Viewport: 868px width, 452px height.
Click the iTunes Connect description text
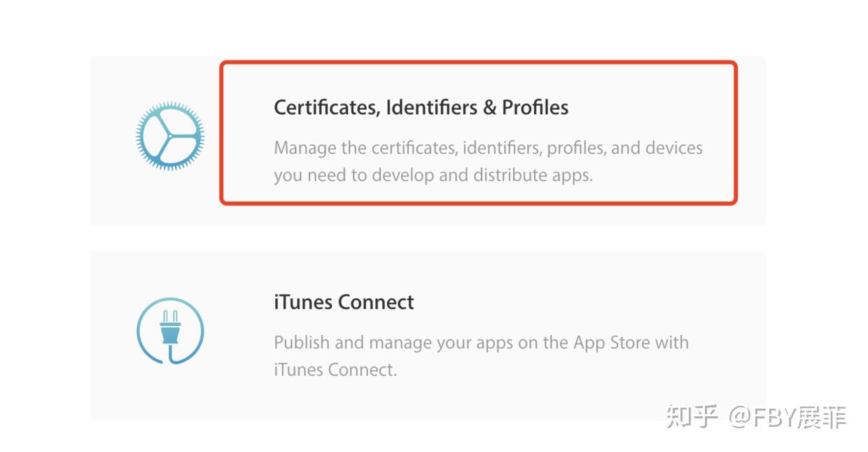481,355
